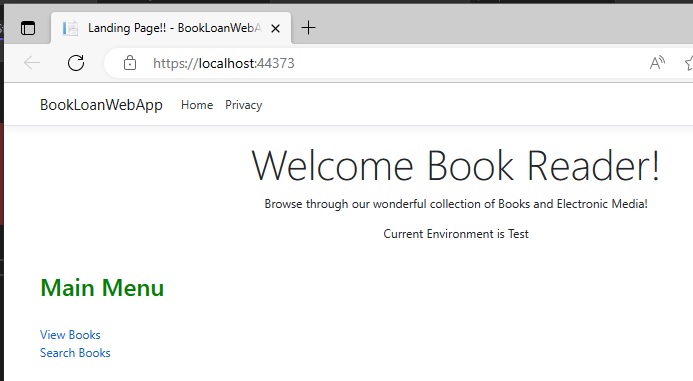Viewport: 693px width, 381px height.
Task: Click the Current Environment is Test text
Action: 456,234
